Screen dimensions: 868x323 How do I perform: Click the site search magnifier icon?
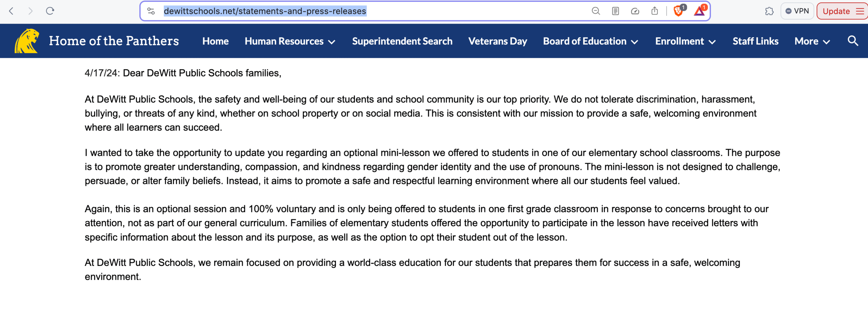[x=853, y=41]
